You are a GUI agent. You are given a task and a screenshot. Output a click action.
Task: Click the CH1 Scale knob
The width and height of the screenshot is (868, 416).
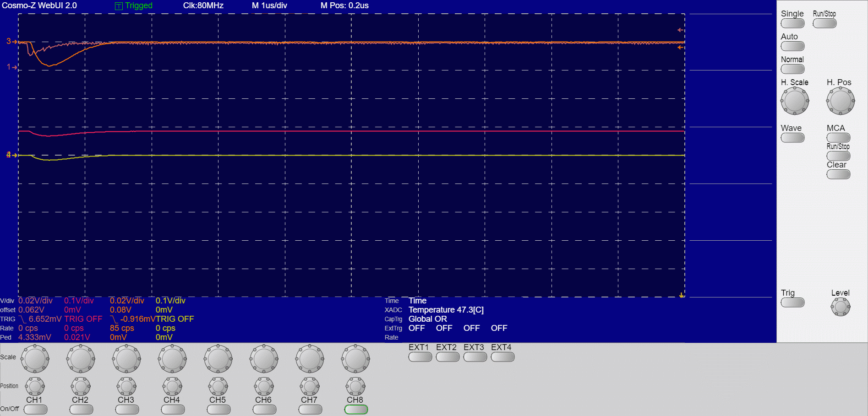pos(35,359)
